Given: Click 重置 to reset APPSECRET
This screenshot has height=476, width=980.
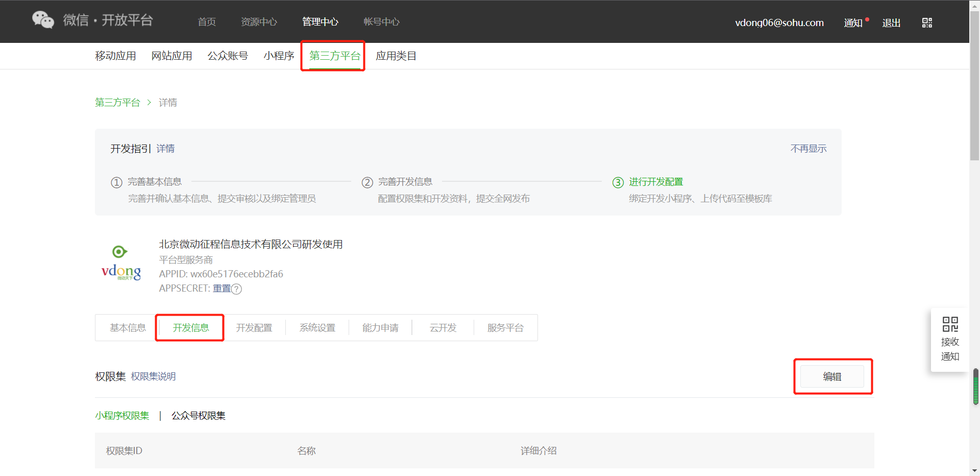Looking at the screenshot, I should [x=222, y=289].
